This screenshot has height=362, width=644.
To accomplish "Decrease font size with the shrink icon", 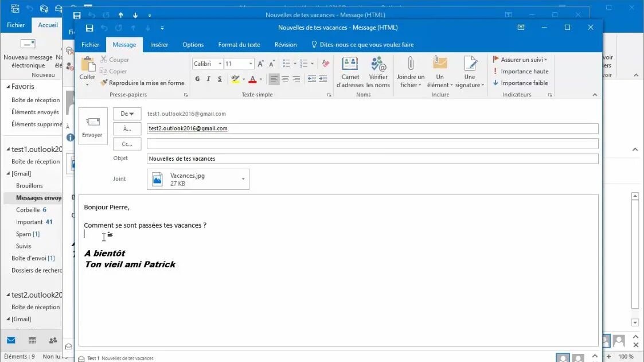I will [271, 64].
